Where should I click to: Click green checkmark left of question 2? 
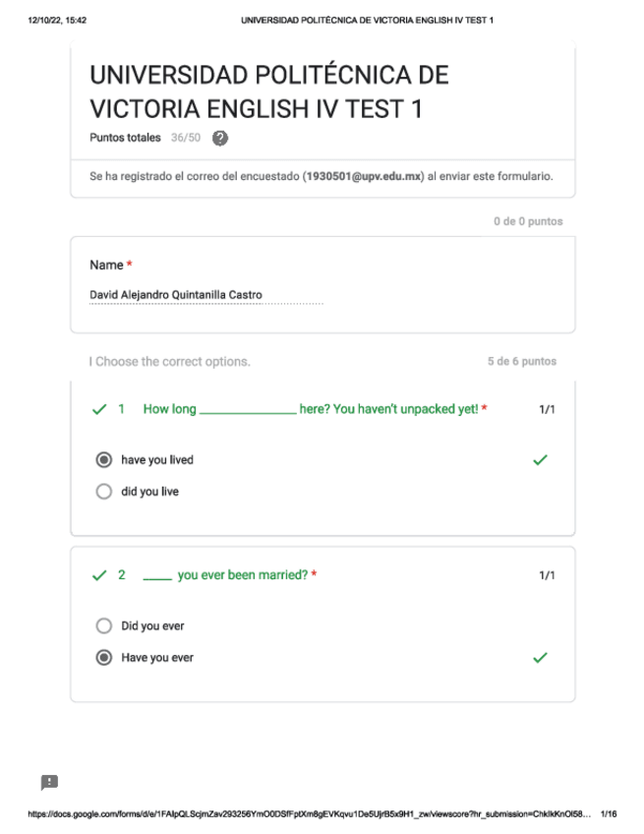tap(98, 575)
